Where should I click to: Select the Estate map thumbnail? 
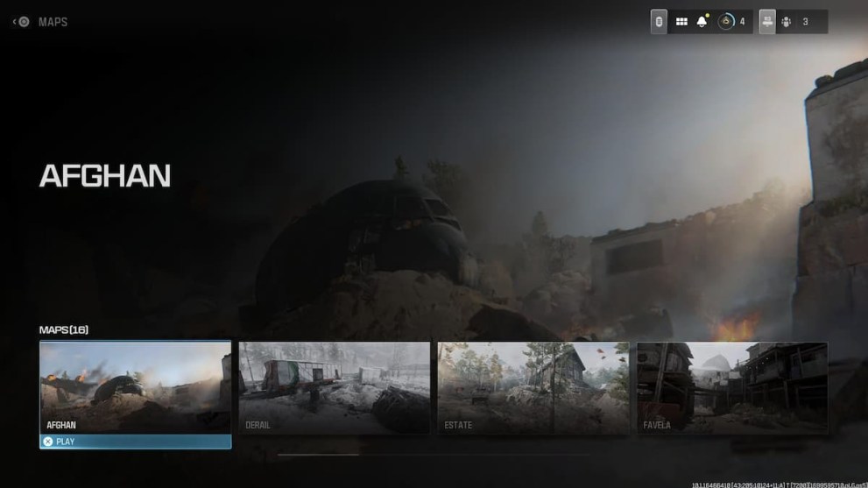coord(533,388)
